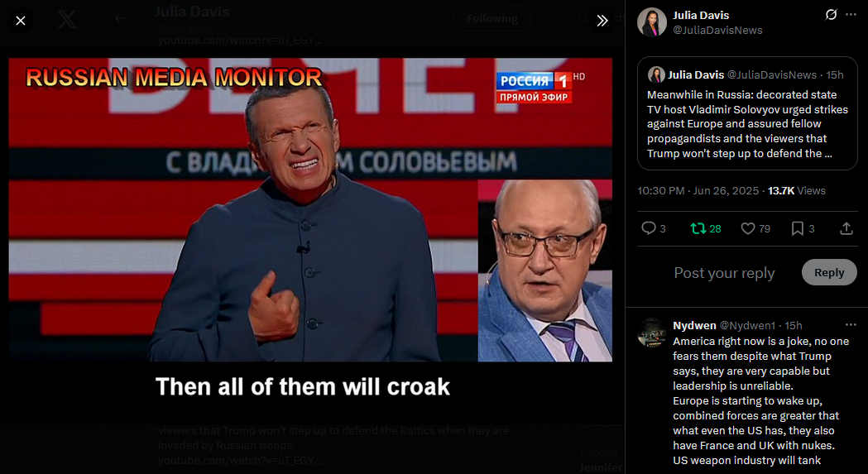Click the gray Reply button
868x474 pixels.
click(829, 272)
